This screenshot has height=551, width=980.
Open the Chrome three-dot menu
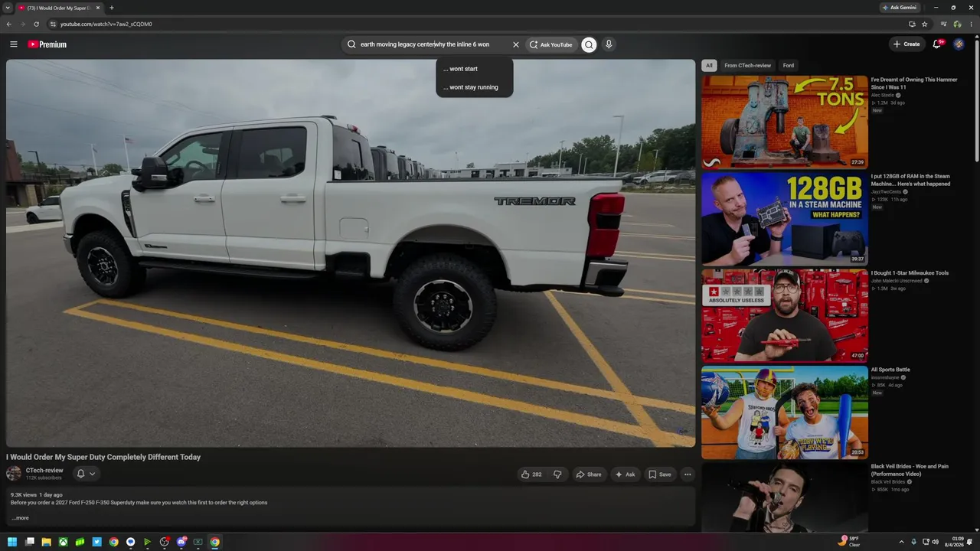[972, 24]
